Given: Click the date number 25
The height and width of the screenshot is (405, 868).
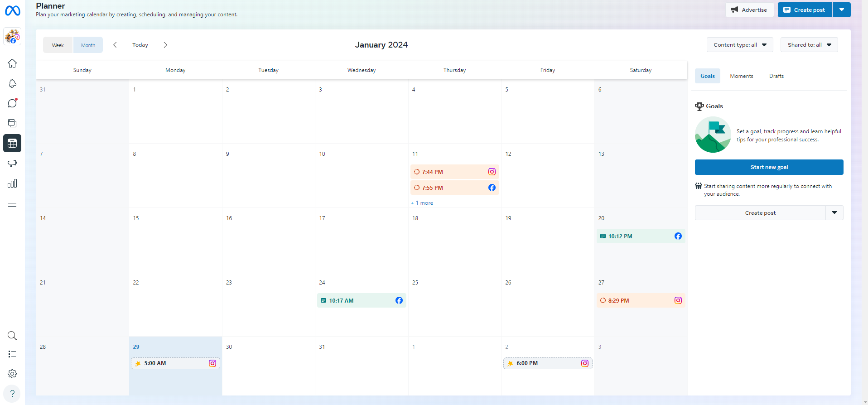Looking at the screenshot, I should coord(415,283).
